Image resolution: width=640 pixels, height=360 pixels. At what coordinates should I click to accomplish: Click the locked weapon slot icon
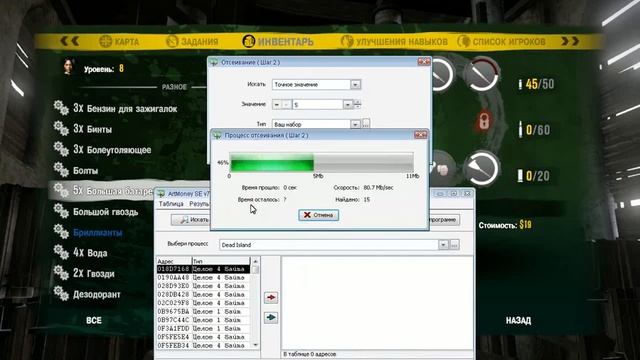[484, 121]
